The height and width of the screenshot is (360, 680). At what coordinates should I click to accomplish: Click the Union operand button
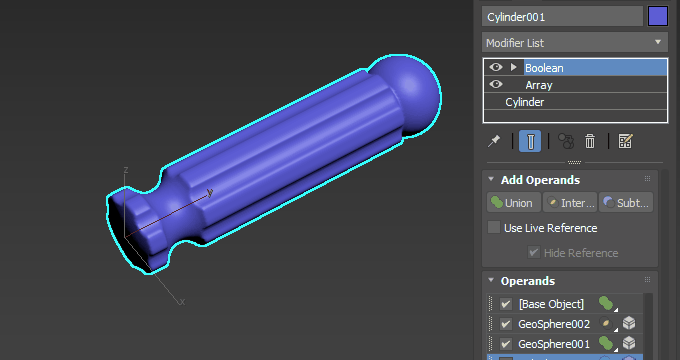[x=514, y=203]
